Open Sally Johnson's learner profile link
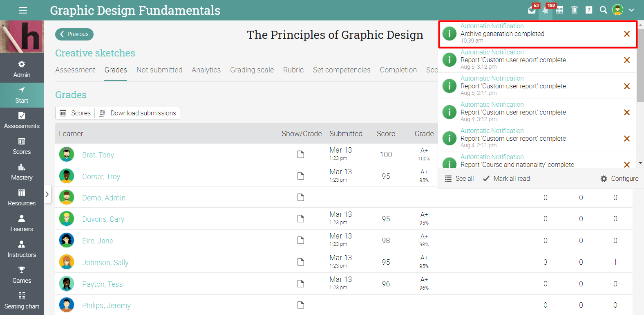Image resolution: width=644 pixels, height=315 pixels. (x=105, y=262)
